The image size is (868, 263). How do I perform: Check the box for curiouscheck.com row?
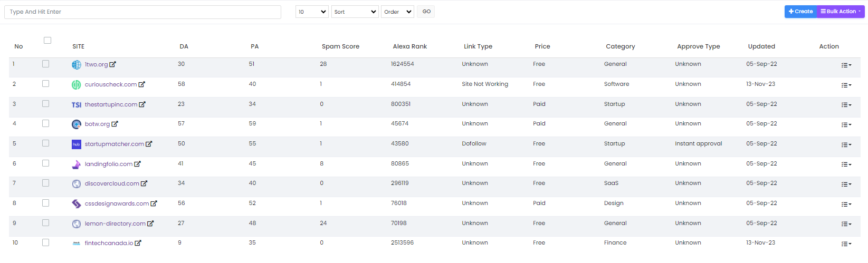(x=45, y=84)
